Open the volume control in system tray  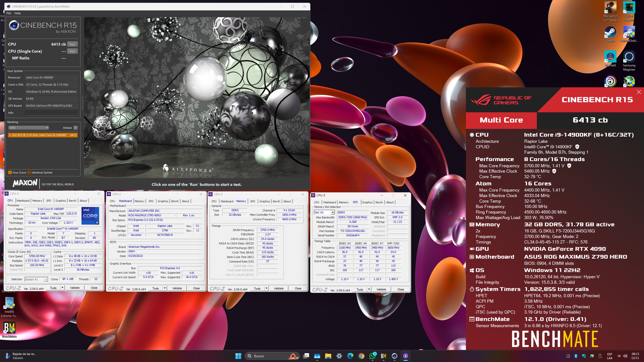[625, 356]
